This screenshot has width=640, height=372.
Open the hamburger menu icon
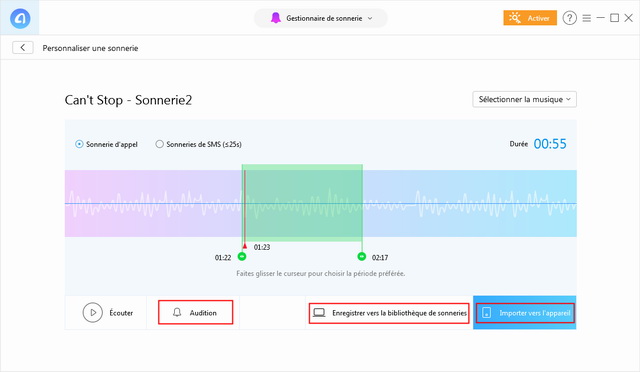coord(587,18)
